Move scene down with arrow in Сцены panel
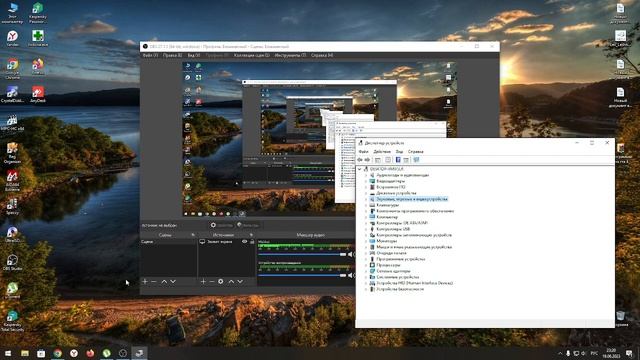The image size is (640, 360). [173, 281]
